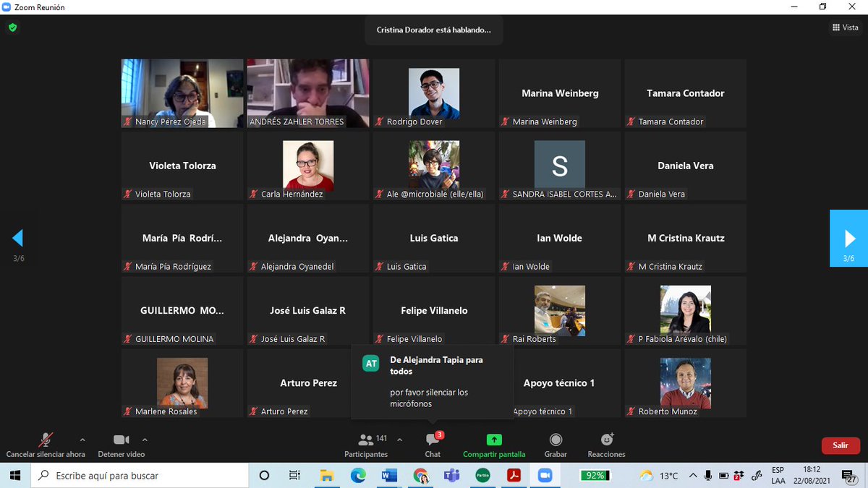Toggle the system tray microphone icon

pyautogui.click(x=706, y=476)
